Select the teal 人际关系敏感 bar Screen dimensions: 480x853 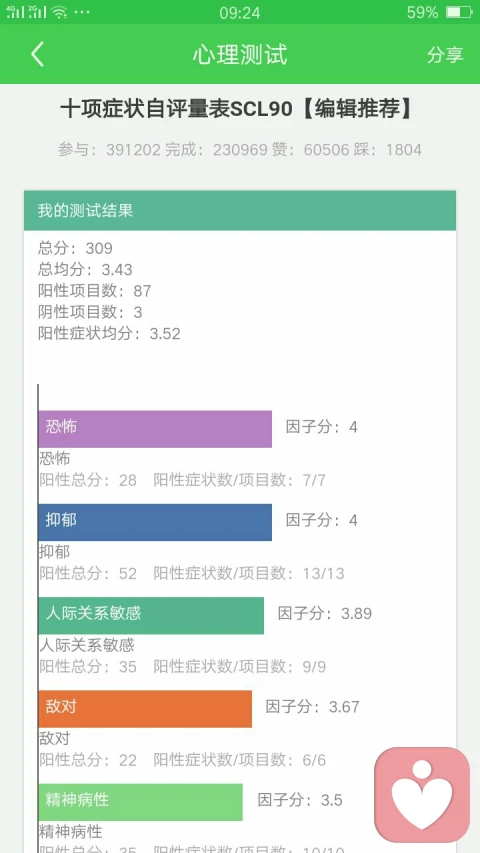click(151, 615)
